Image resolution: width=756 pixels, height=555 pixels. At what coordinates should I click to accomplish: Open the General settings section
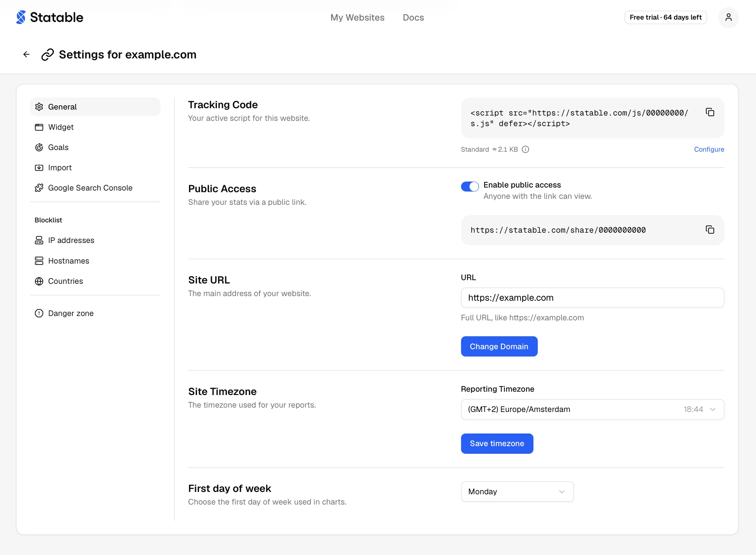pyautogui.click(x=95, y=107)
